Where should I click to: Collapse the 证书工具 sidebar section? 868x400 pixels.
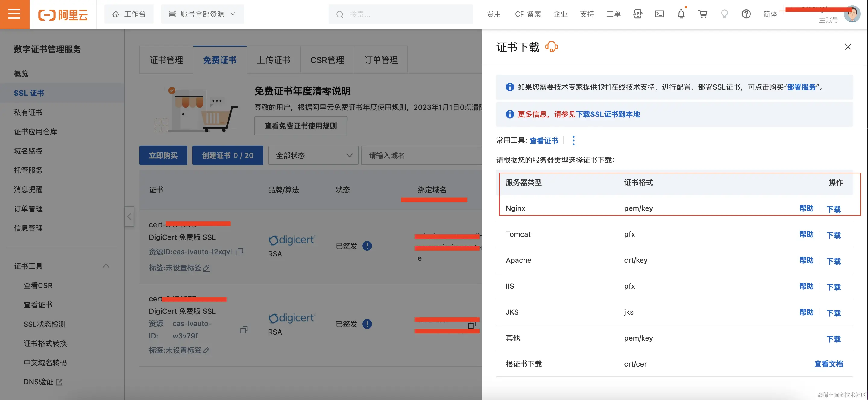coord(106,266)
